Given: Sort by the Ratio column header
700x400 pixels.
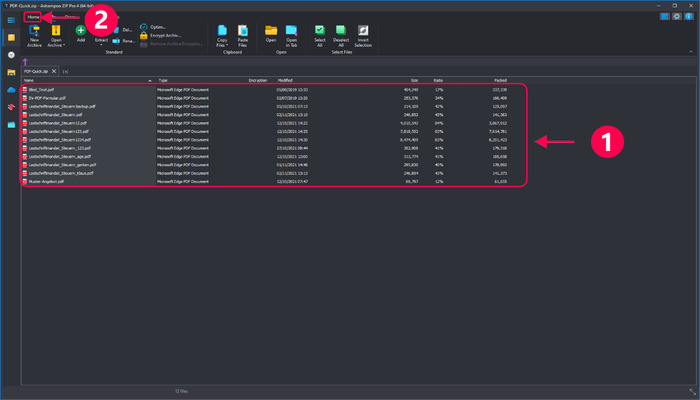Looking at the screenshot, I should tap(438, 80).
